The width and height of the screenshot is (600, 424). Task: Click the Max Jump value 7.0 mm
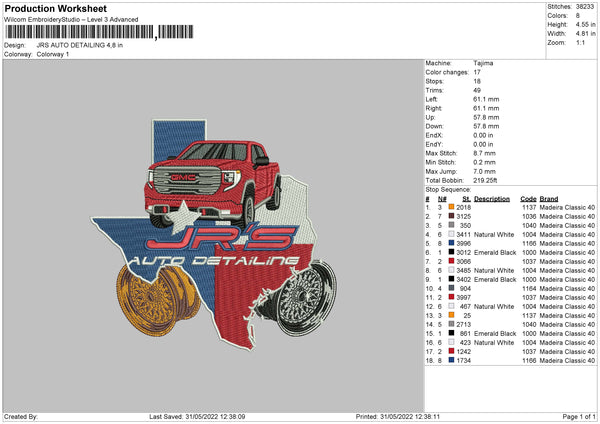pyautogui.click(x=484, y=171)
